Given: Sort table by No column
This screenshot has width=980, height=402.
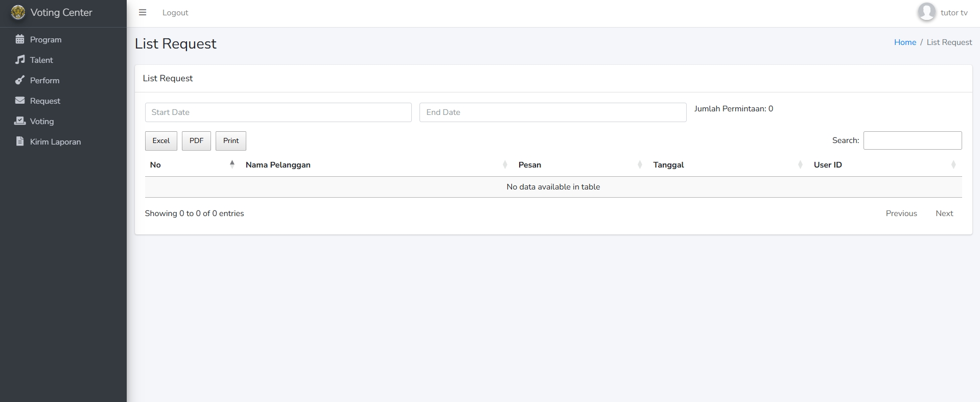Looking at the screenshot, I should 190,164.
